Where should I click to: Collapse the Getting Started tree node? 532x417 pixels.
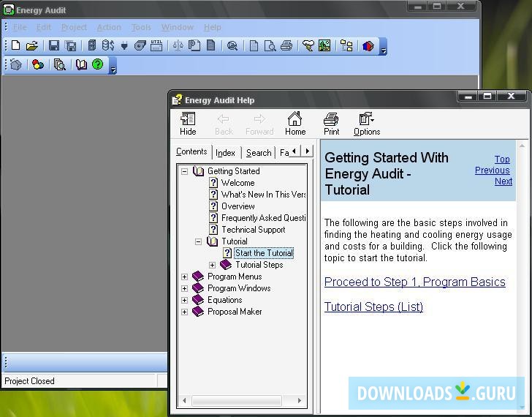(x=184, y=171)
